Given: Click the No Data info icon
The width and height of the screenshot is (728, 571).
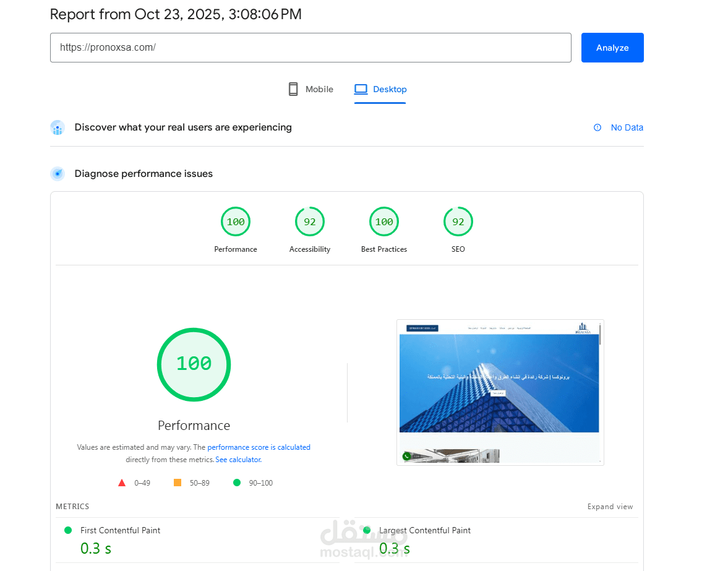Looking at the screenshot, I should pyautogui.click(x=597, y=127).
